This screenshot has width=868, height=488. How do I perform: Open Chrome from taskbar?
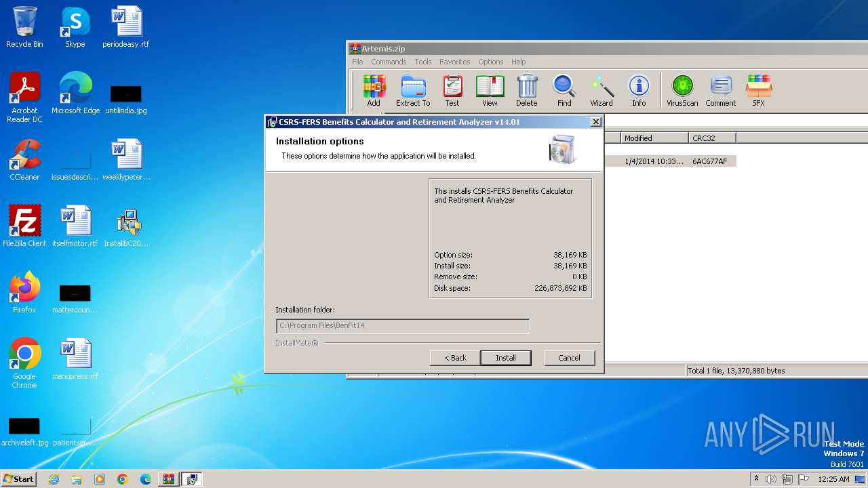(x=123, y=479)
